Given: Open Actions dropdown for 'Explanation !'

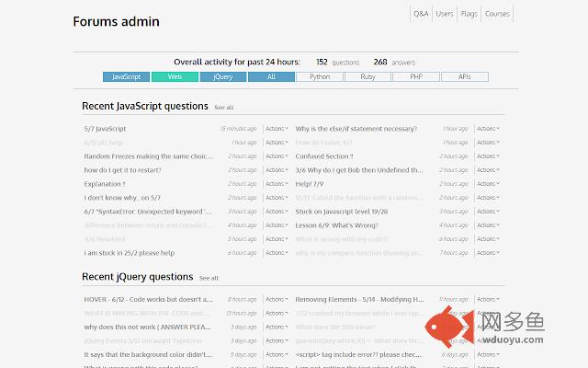Looking at the screenshot, I should 277,184.
